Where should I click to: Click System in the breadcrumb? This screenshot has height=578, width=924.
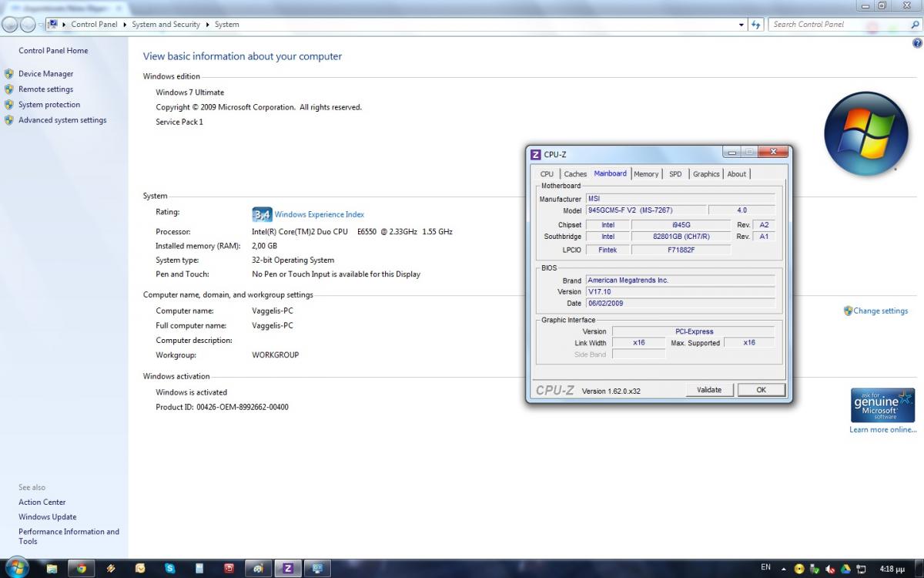click(x=226, y=25)
